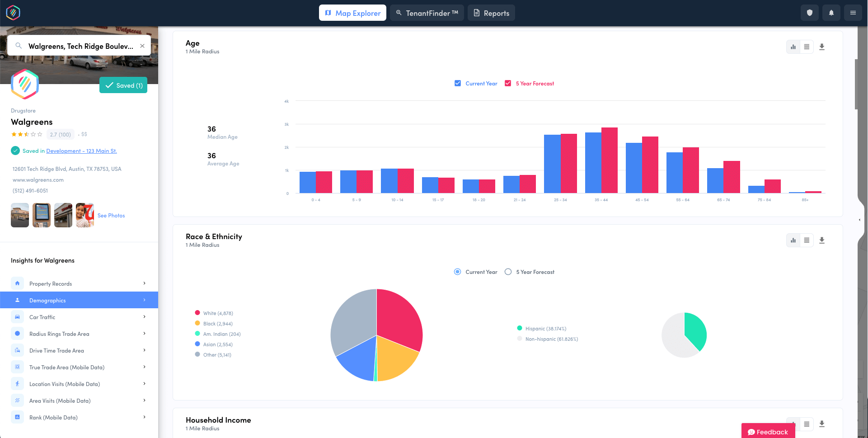Image resolution: width=868 pixels, height=438 pixels.
Task: Open the first Walgreens photo thumbnail
Action: coord(19,215)
